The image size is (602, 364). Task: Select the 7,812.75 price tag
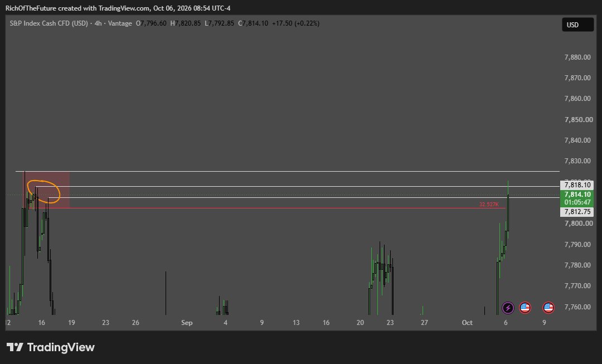pos(577,212)
